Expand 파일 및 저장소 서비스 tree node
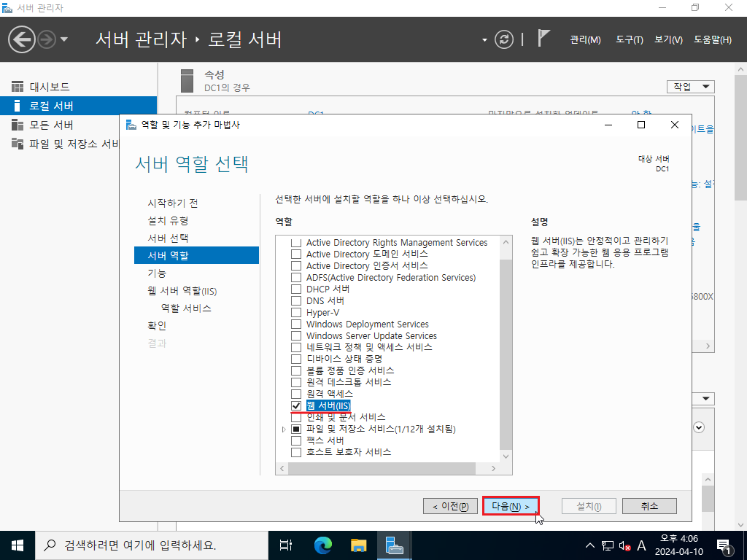 (x=284, y=429)
